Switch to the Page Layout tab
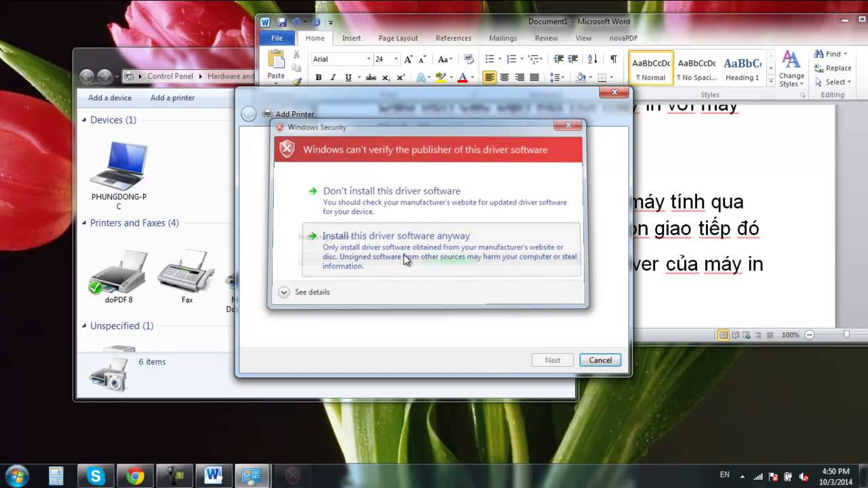Image resolution: width=868 pixels, height=488 pixels. 398,38
